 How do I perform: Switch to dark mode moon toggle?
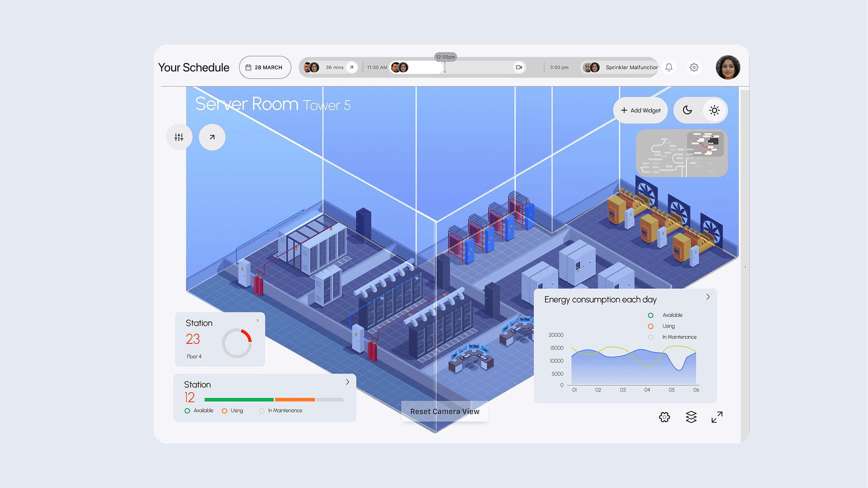(x=687, y=110)
